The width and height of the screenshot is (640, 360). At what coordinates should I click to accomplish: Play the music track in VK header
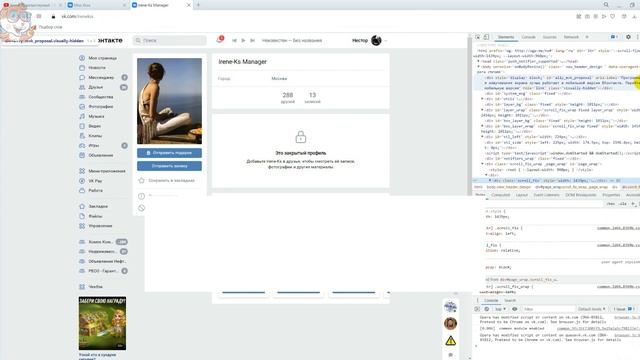[243, 40]
